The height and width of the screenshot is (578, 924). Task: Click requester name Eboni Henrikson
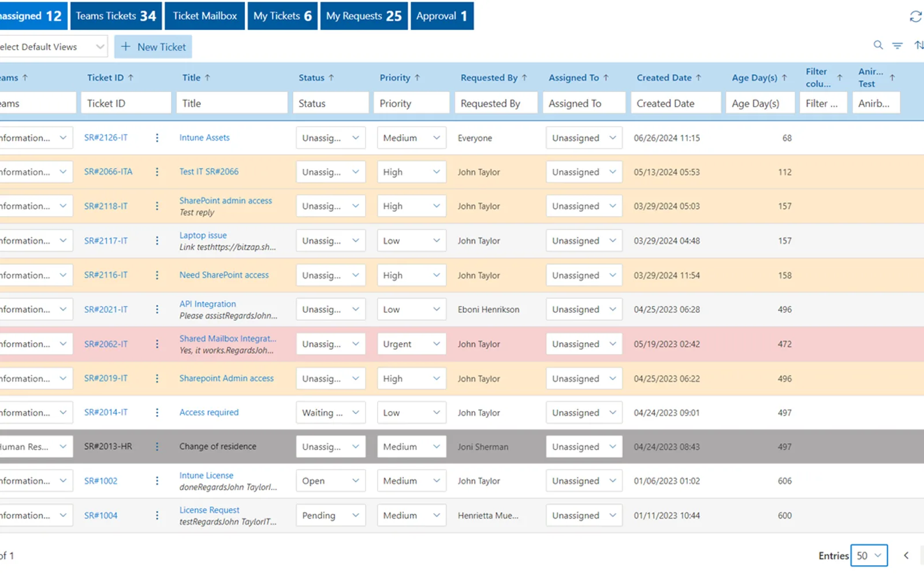pyautogui.click(x=489, y=309)
